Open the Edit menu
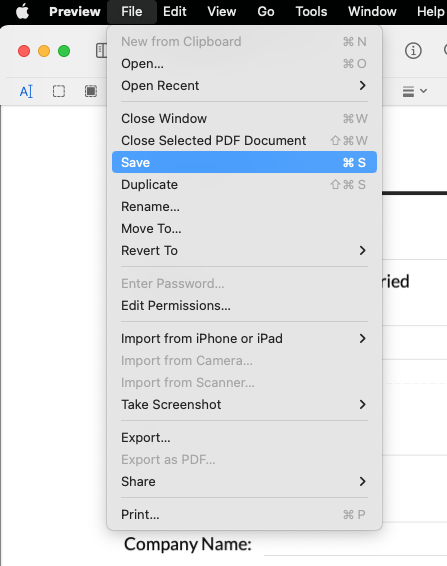Screen dimensions: 447x566 point(175,12)
